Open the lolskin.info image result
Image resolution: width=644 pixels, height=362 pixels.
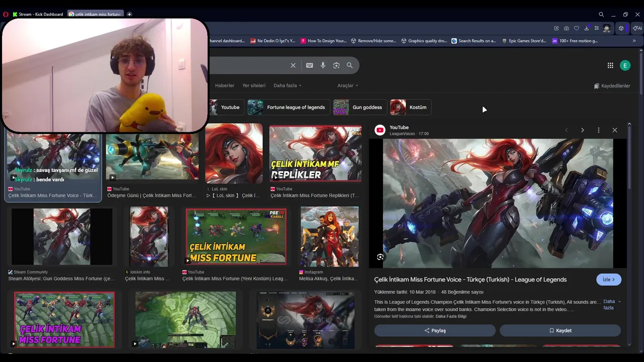coord(149,237)
